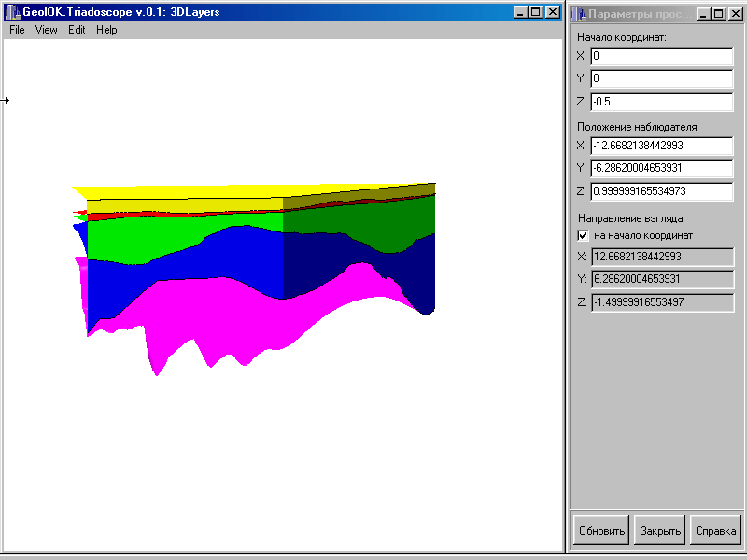Viewport: 747px width, 560px height.
Task: Maximize the Triadoscope main window
Action: [x=535, y=12]
